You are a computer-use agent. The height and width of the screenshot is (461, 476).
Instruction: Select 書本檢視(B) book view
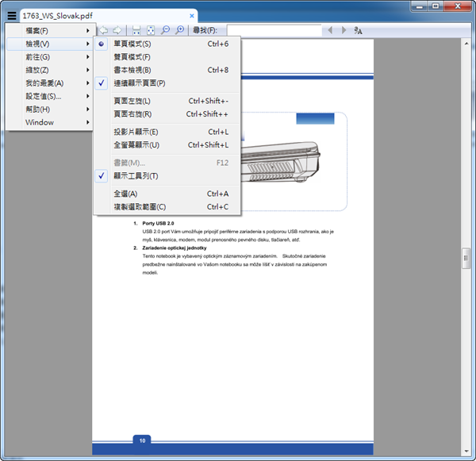click(167, 70)
